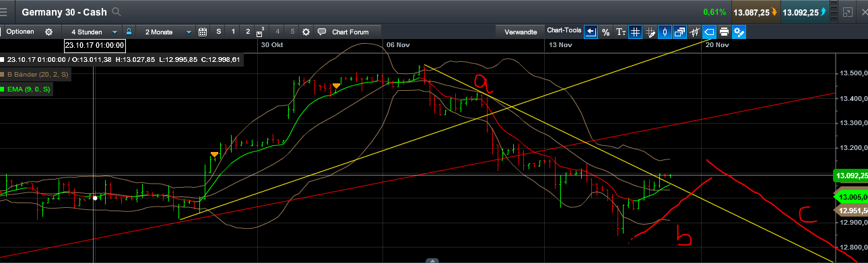Print the chart
Viewport: 868px width, 263px height.
pos(724,32)
